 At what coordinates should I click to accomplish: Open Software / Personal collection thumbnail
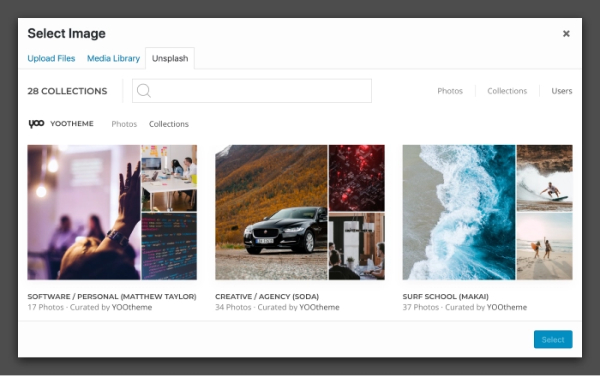coord(112,212)
